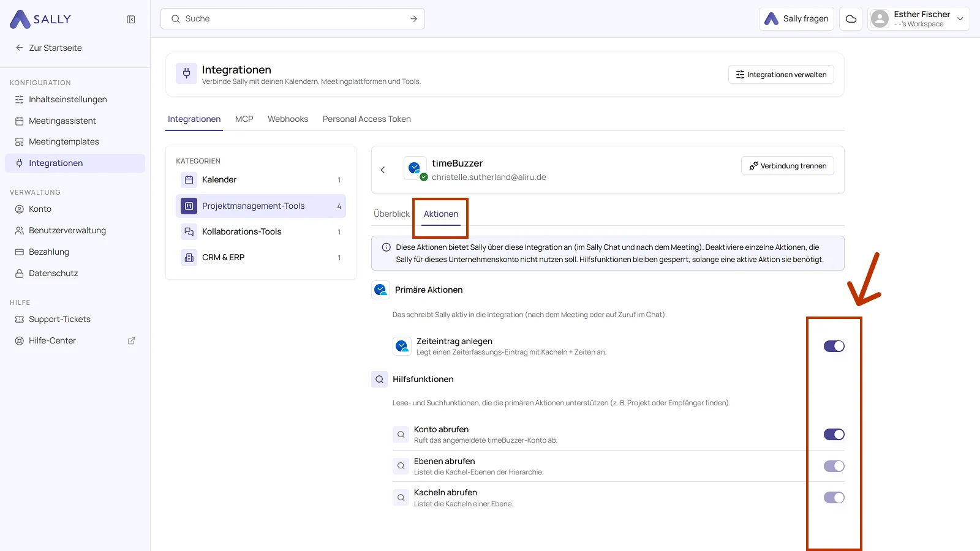Click the Hilfsfunktionen magnifier icon
The image size is (980, 551).
(380, 380)
